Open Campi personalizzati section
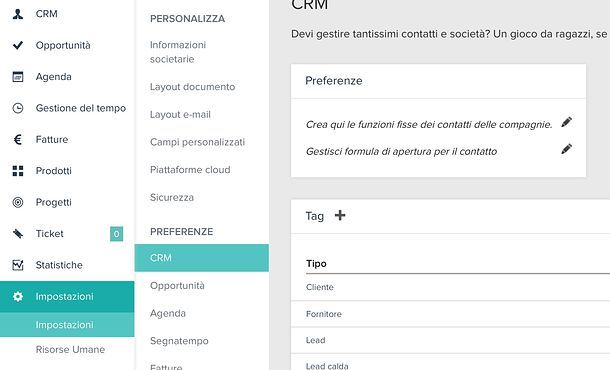The width and height of the screenshot is (610, 370). (198, 142)
